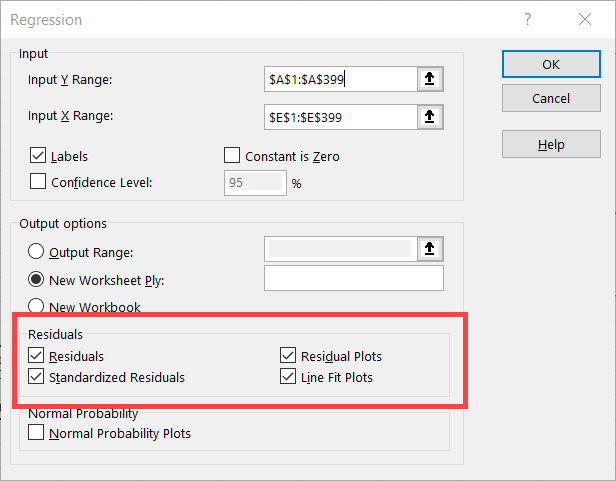The height and width of the screenshot is (481, 616).
Task: Select the Output Range radio button
Action: (36, 252)
